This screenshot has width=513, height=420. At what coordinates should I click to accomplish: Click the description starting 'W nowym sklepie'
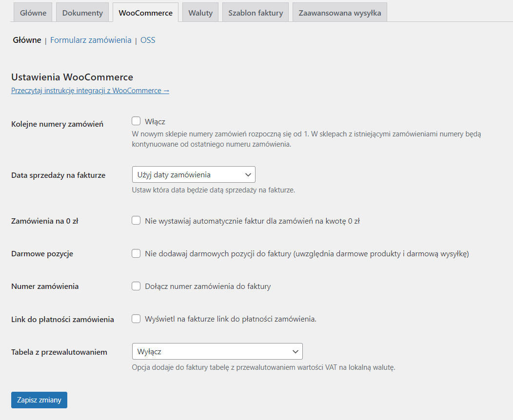click(306, 139)
